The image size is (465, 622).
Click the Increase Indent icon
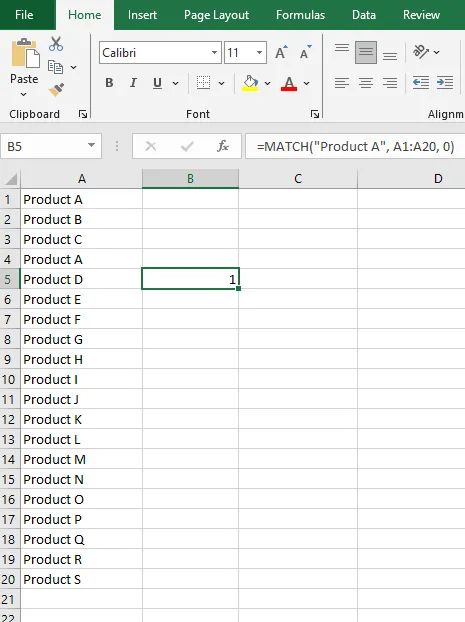click(x=445, y=83)
